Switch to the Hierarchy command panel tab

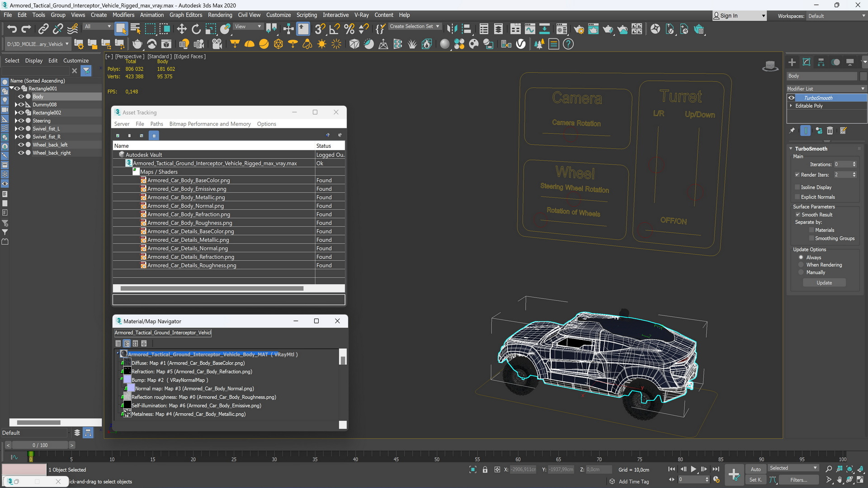[x=821, y=62]
